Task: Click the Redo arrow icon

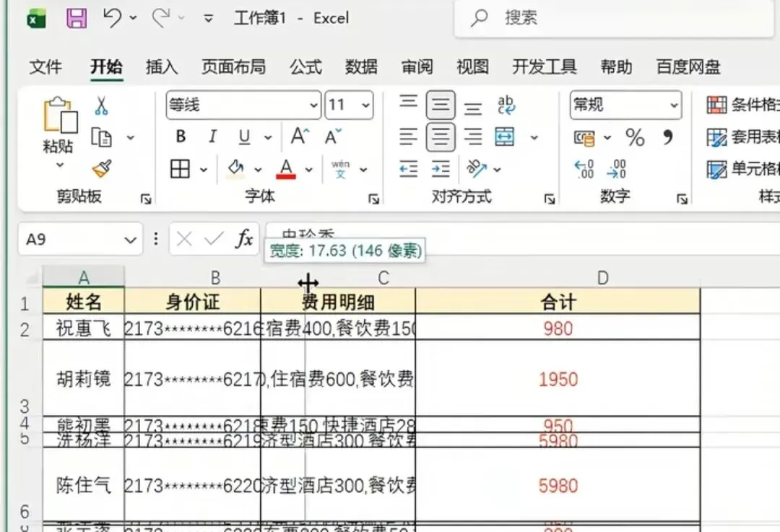Action: pos(161,18)
